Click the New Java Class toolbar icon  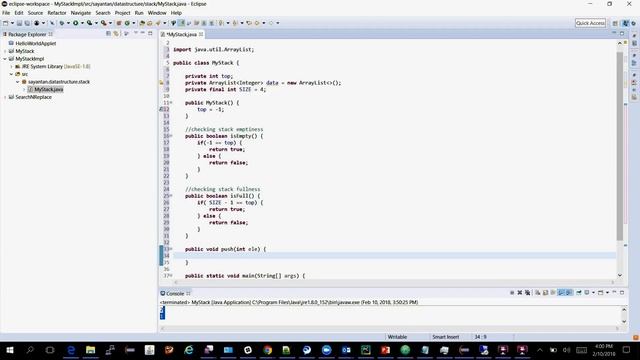[x=127, y=23]
